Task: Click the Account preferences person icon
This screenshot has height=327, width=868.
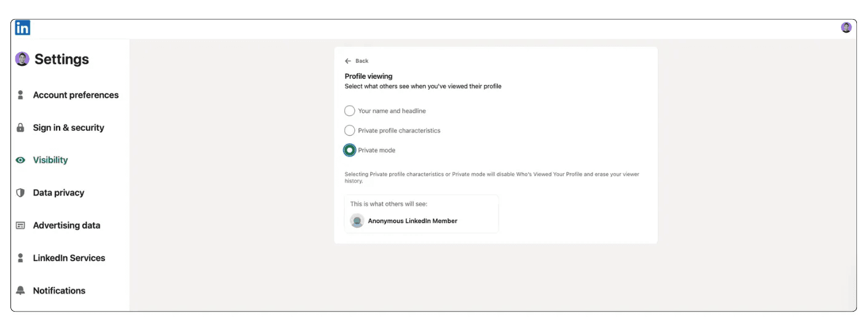Action: [20, 95]
